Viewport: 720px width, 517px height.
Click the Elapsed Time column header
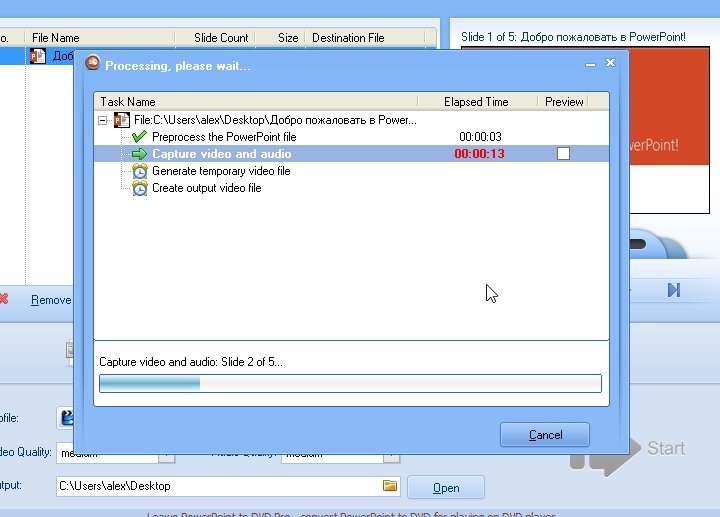[x=477, y=101]
